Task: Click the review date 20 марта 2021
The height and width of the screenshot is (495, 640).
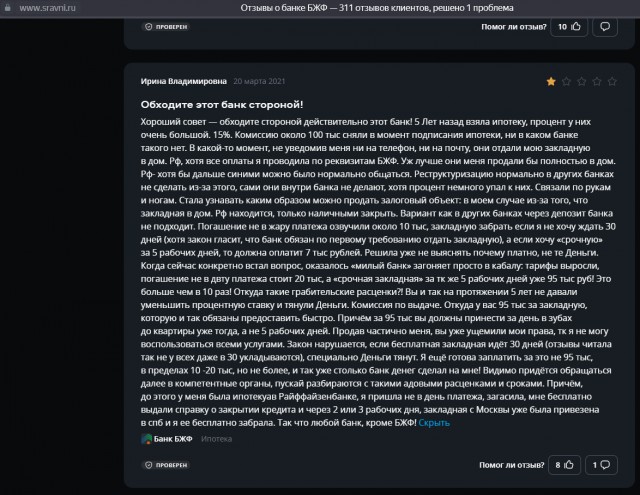Action: pyautogui.click(x=259, y=81)
